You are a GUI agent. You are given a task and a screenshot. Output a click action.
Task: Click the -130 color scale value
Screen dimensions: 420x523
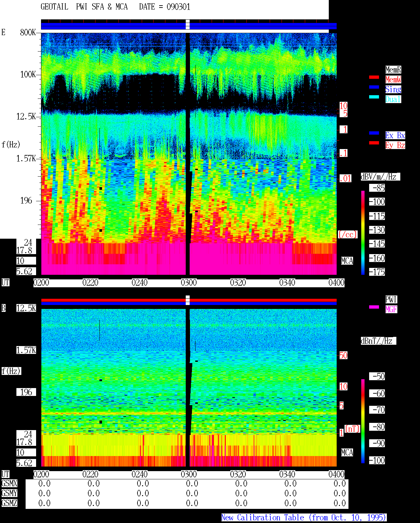coord(377,230)
